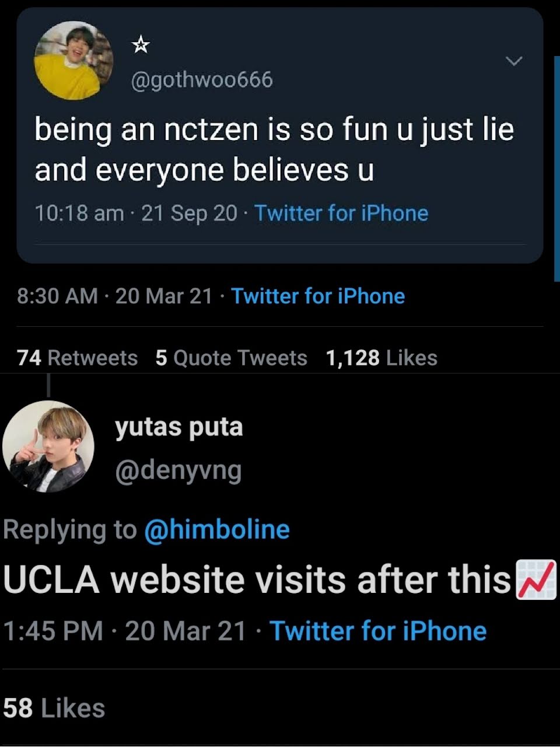Open the @denyvng handle
Screen dimensions: 560x747
coord(178,470)
